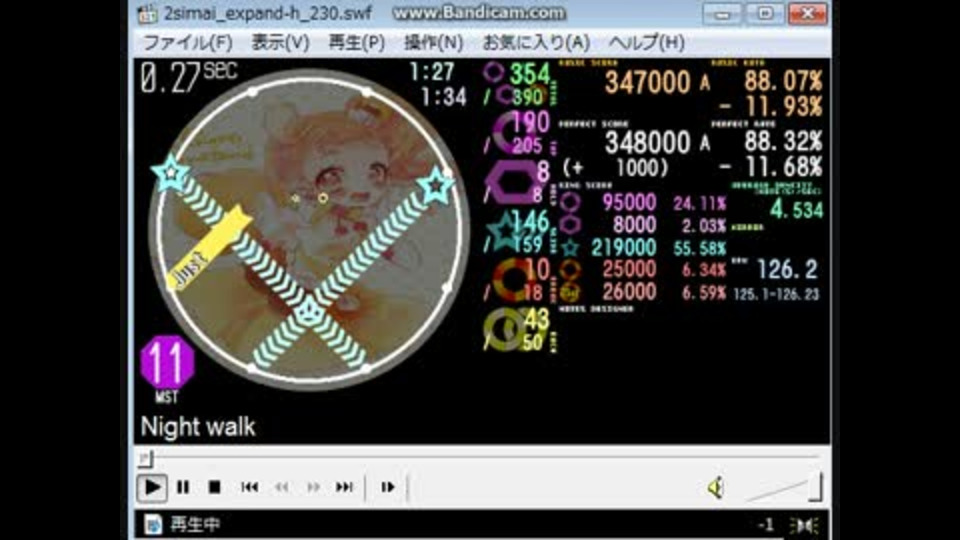Viewport: 960px width, 540px height.
Task: Click the 再生中 status text
Action: tap(195, 525)
